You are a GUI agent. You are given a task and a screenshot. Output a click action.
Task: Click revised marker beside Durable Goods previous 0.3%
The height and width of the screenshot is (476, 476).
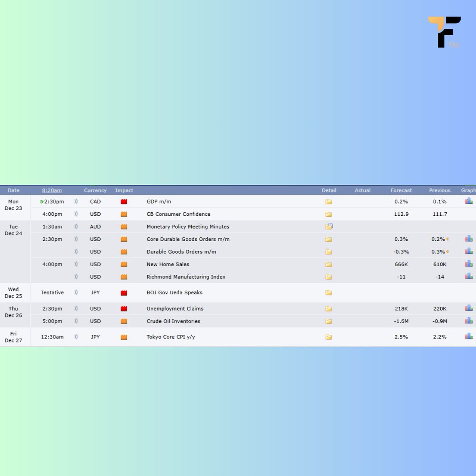tap(447, 252)
